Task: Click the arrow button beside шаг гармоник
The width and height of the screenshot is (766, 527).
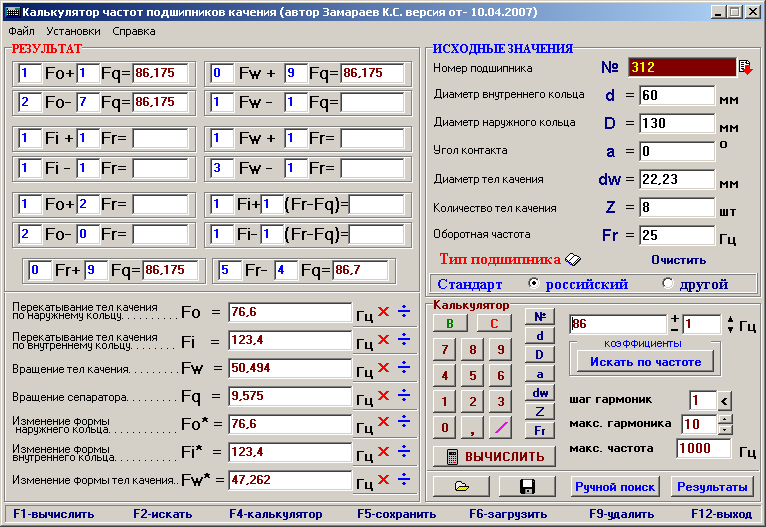Action: (x=726, y=400)
